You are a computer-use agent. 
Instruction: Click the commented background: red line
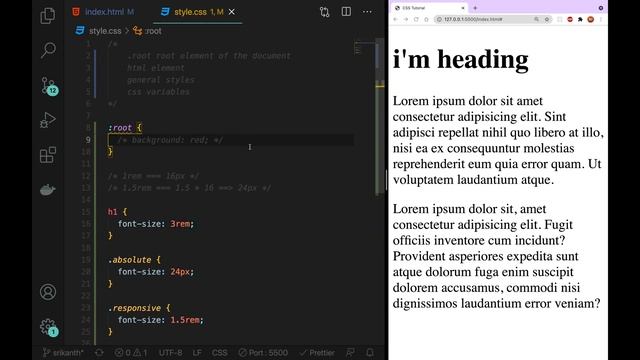pos(170,140)
